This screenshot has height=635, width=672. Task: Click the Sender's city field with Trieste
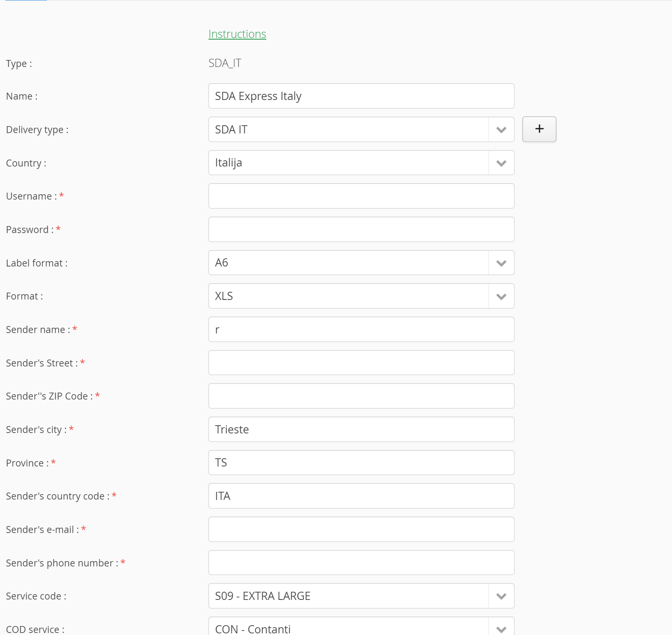pos(361,429)
